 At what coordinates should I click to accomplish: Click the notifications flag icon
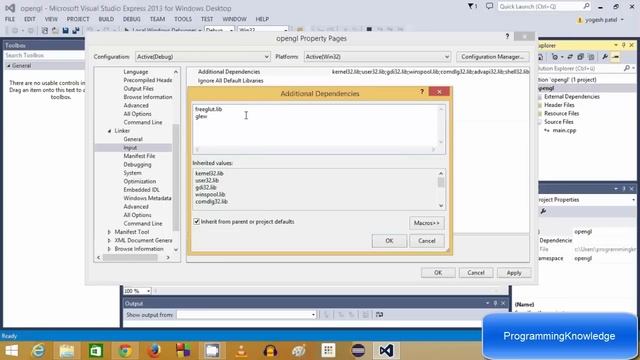pos(471,7)
